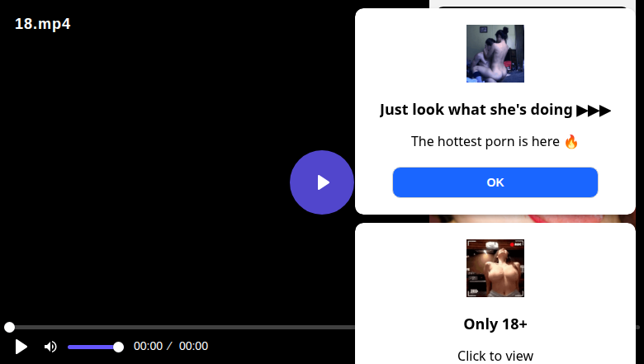Click the total duration time display
The image size is (644, 364).
point(193,346)
